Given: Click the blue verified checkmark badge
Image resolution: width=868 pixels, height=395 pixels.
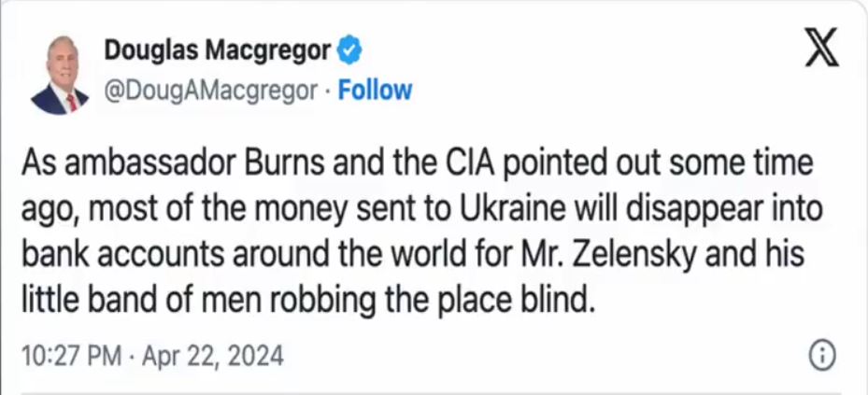Looking at the screenshot, I should (x=350, y=50).
